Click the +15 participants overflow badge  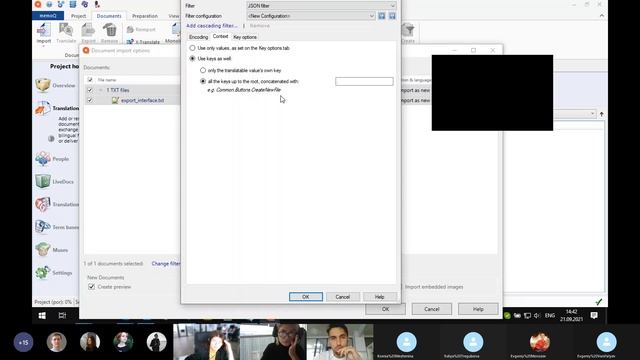(23, 342)
